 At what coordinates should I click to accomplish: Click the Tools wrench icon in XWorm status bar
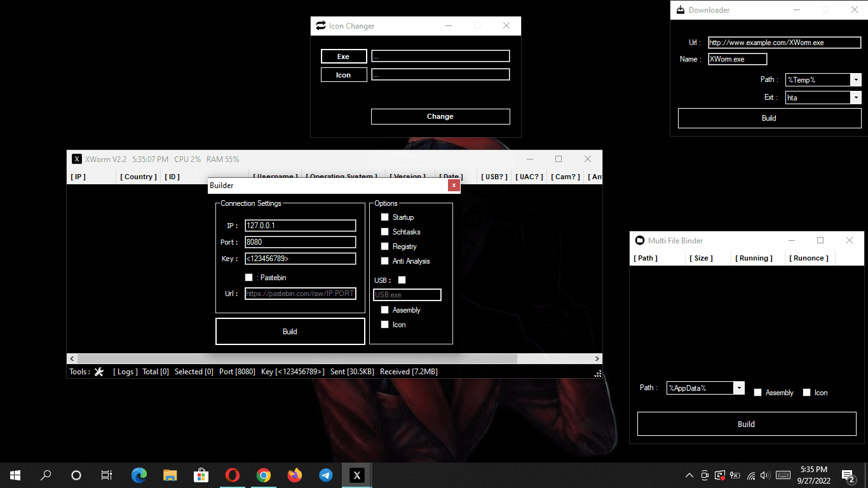click(x=98, y=372)
